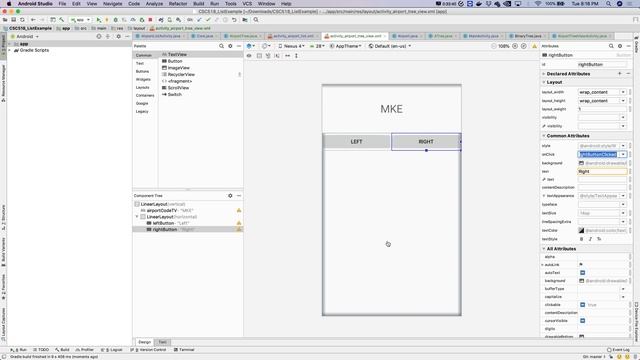Open the Event Log
The height and width of the screenshot is (360, 640).
coord(617,350)
